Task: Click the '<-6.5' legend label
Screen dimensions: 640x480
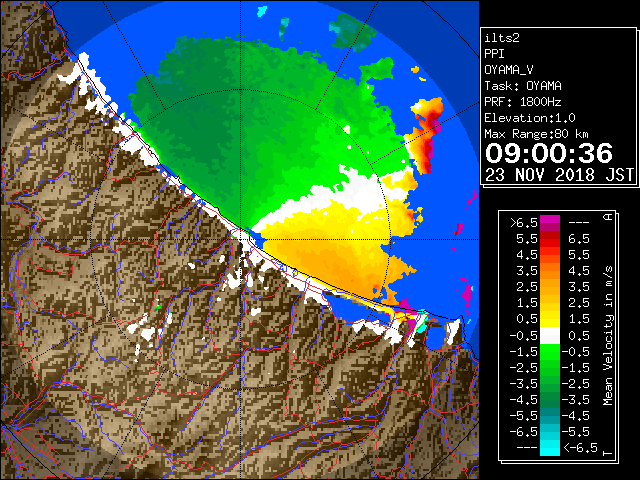Action: [x=580, y=447]
